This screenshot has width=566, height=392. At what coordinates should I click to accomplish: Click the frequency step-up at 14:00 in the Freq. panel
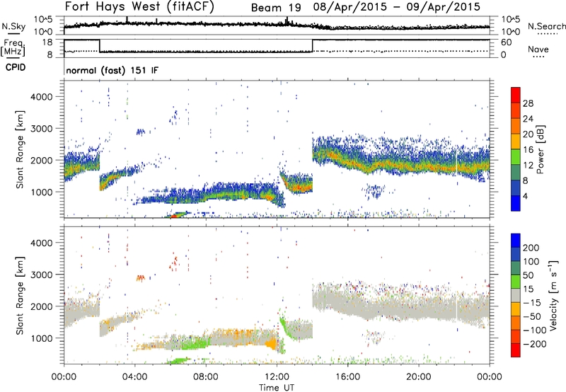pos(313,46)
